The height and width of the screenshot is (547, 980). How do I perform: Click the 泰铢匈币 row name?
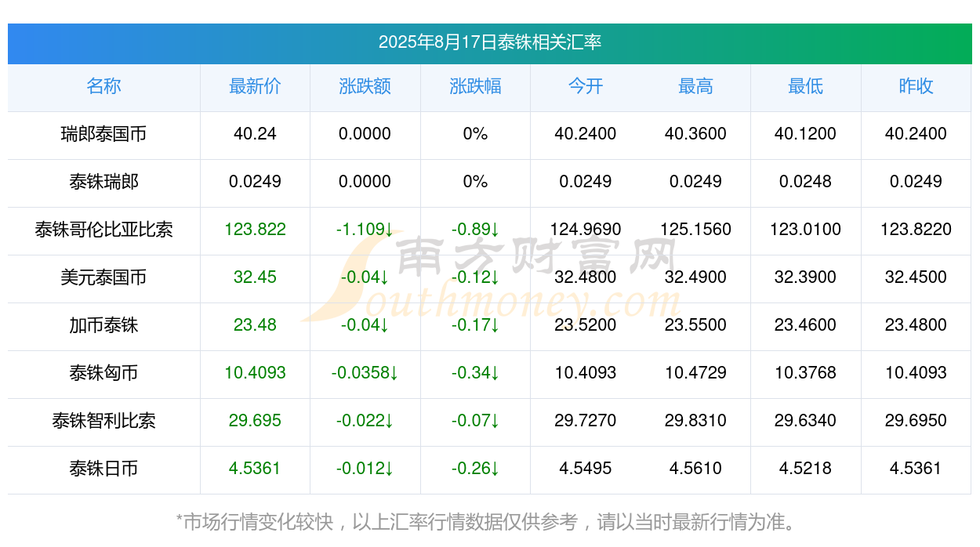click(103, 373)
